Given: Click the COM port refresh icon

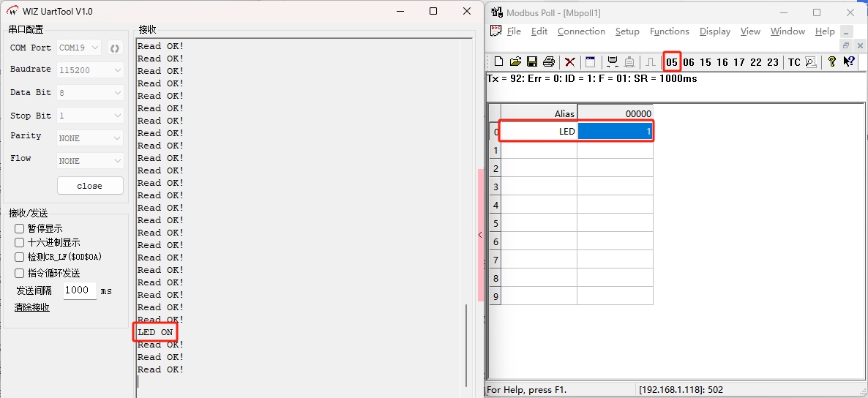Looking at the screenshot, I should (115, 48).
